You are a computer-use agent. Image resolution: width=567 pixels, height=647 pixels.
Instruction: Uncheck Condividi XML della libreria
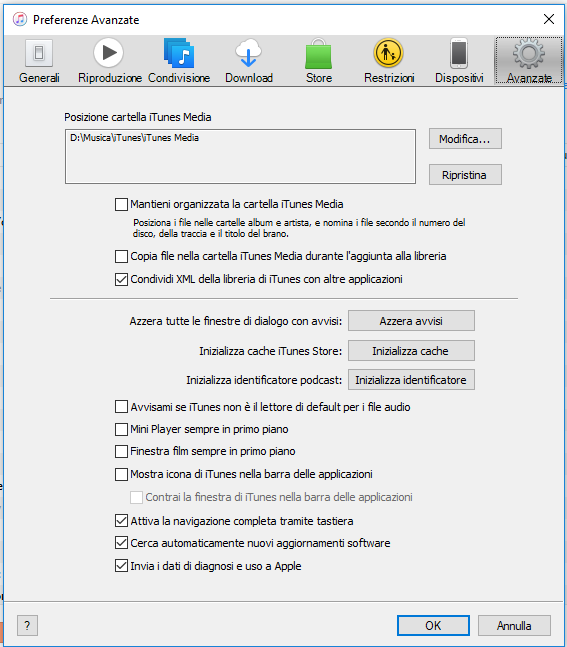click(121, 279)
